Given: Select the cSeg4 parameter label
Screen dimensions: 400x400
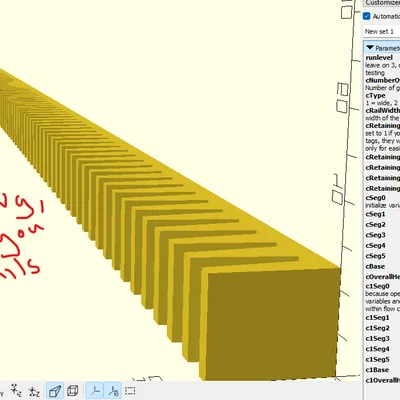Looking at the screenshot, I should click(375, 246).
